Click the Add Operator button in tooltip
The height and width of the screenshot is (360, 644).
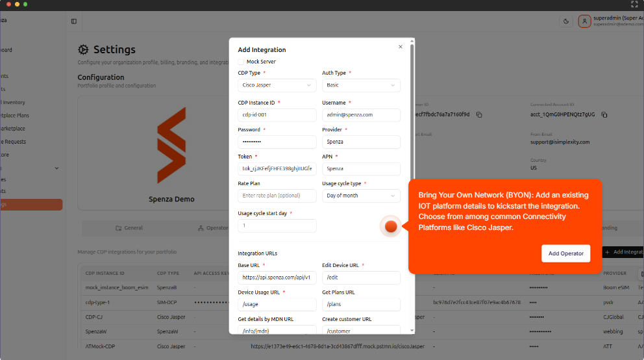pos(565,253)
